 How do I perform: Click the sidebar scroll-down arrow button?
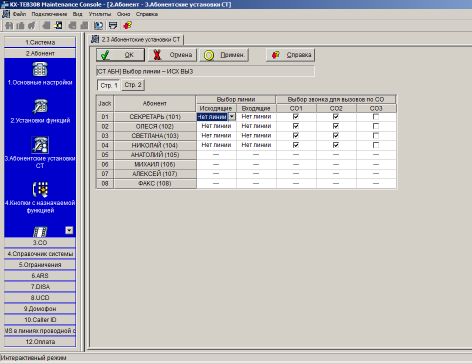pyautogui.click(x=69, y=230)
